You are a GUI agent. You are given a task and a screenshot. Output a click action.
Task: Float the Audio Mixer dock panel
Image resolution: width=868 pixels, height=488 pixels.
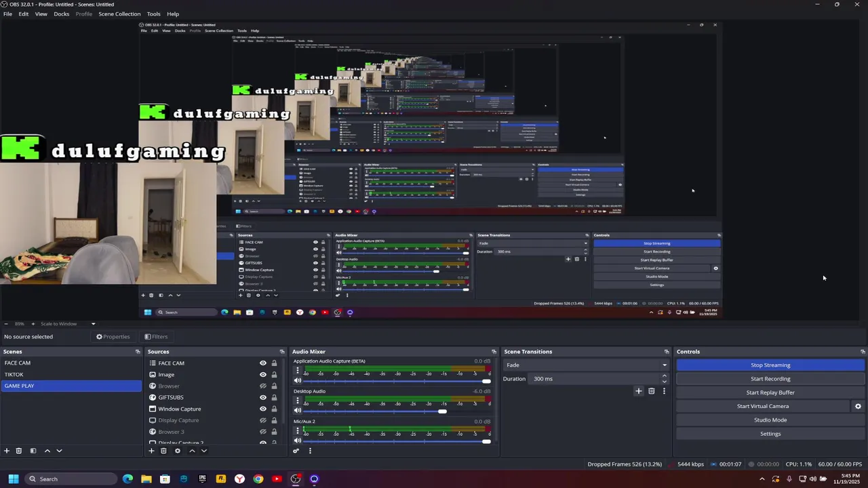[x=494, y=352]
